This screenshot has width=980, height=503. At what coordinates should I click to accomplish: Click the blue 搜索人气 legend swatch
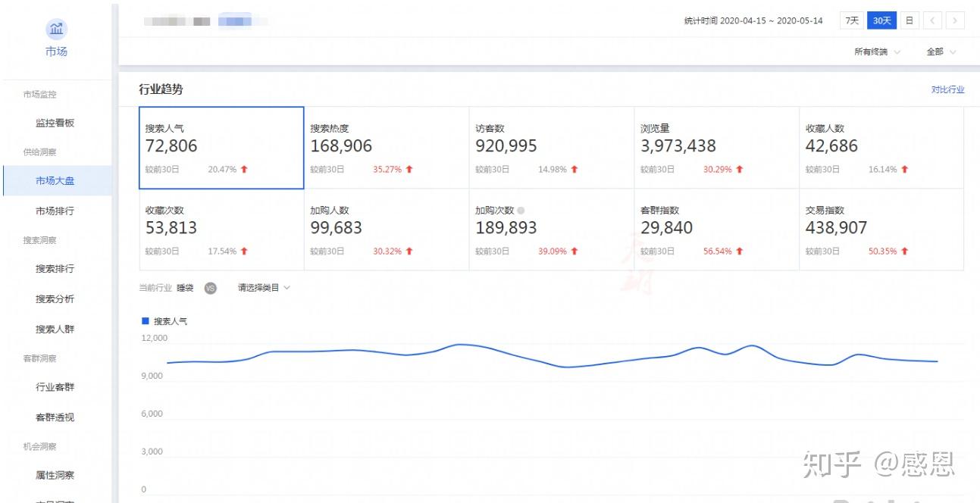point(146,321)
